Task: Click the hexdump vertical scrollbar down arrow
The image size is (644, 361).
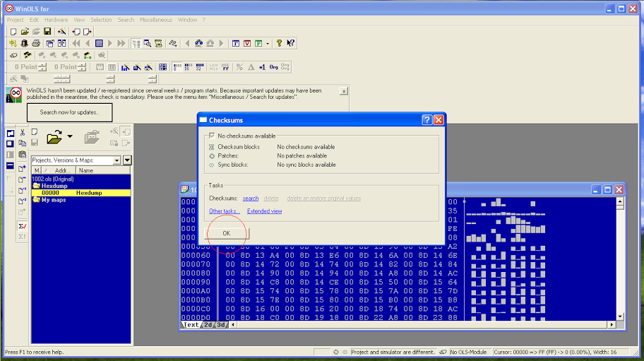Action: coord(620,316)
